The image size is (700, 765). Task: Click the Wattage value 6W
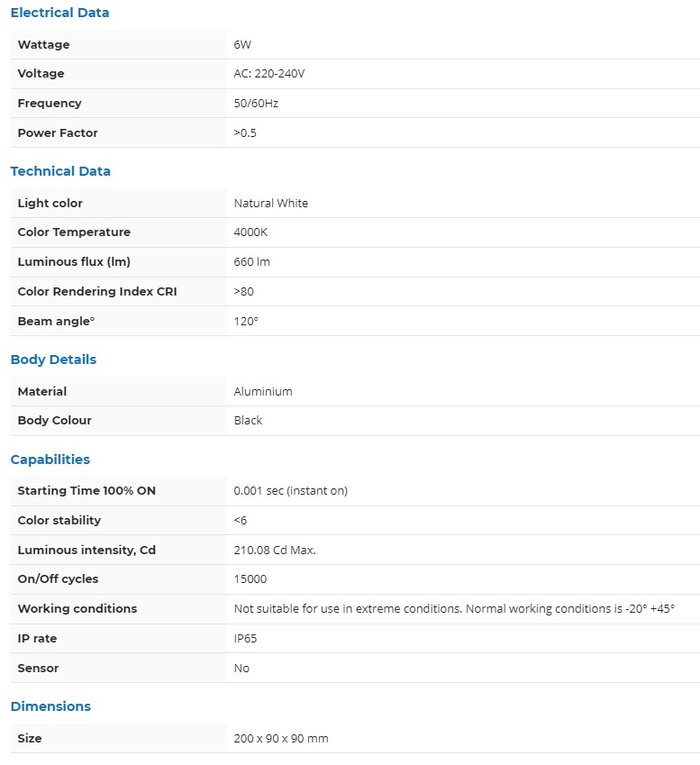[242, 45]
